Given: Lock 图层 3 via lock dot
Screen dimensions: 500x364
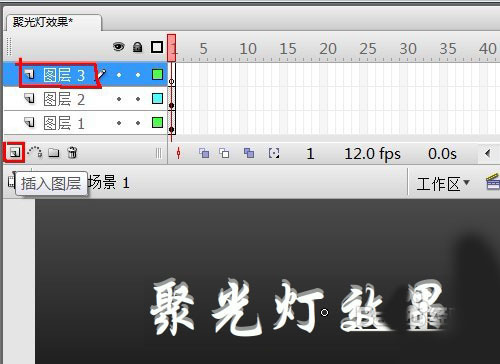Looking at the screenshot, I should [x=138, y=75].
